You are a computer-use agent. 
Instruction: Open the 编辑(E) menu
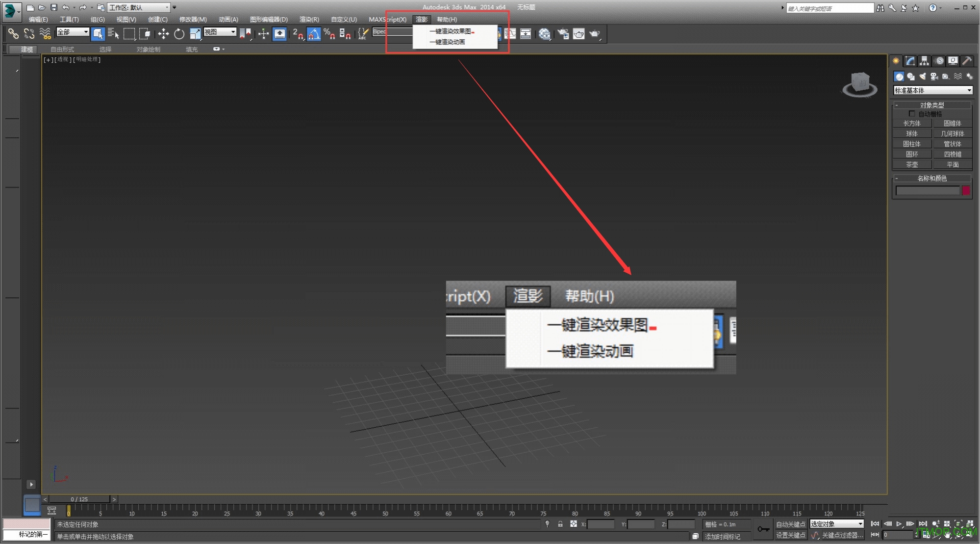pos(38,20)
